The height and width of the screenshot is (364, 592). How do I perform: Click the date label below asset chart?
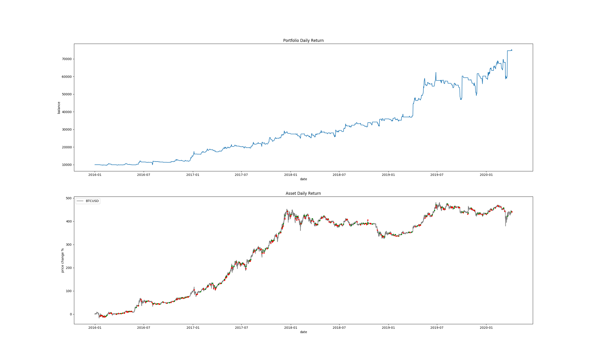pyautogui.click(x=303, y=332)
